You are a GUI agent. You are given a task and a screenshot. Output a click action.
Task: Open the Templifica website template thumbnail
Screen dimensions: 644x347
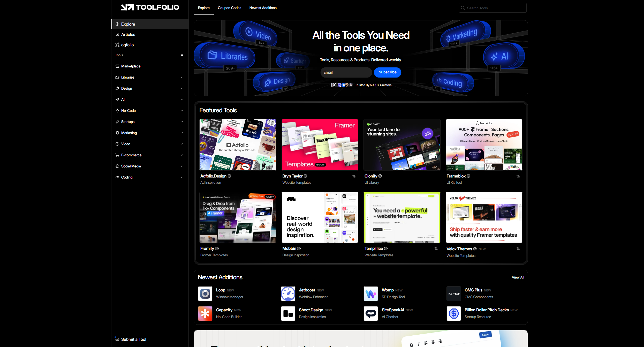click(x=402, y=217)
